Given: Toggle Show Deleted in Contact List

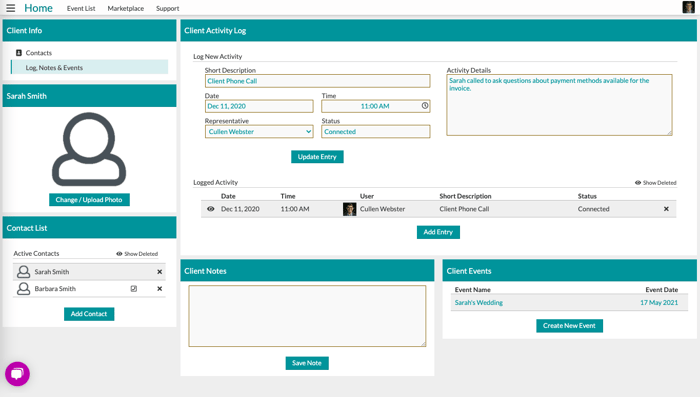Looking at the screenshot, I should [x=137, y=254].
